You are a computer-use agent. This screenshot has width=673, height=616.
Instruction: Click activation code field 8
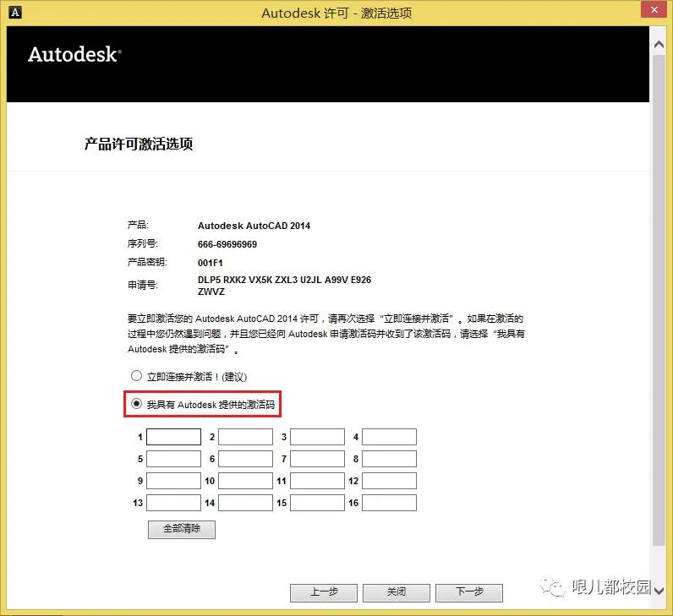tap(389, 459)
